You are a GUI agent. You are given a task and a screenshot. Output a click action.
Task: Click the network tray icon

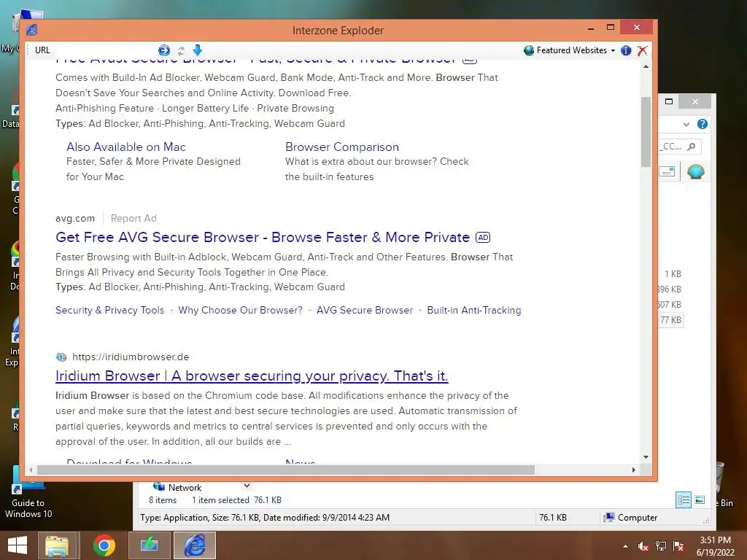coord(661,546)
